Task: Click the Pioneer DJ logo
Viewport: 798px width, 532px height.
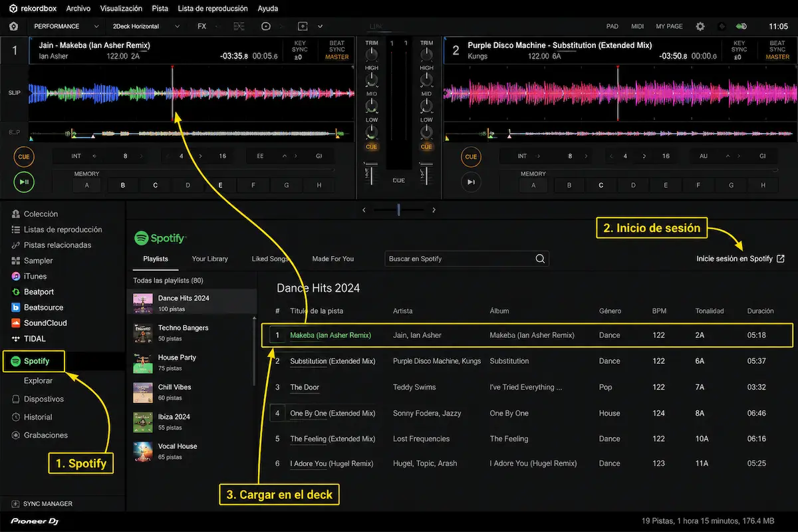Action: 35,521
